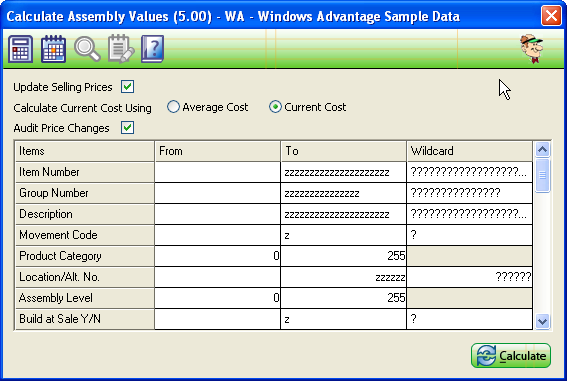Click the Item Number To field
This screenshot has width=567, height=381.
click(x=344, y=172)
